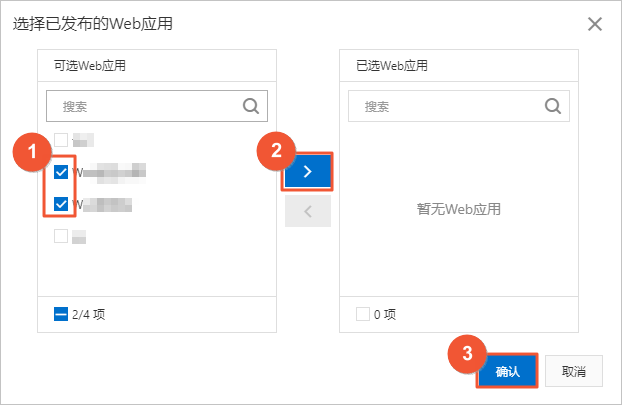The height and width of the screenshot is (405, 622).
Task: Toggle select-all checkbox beside 2/4 项
Action: pos(61,315)
